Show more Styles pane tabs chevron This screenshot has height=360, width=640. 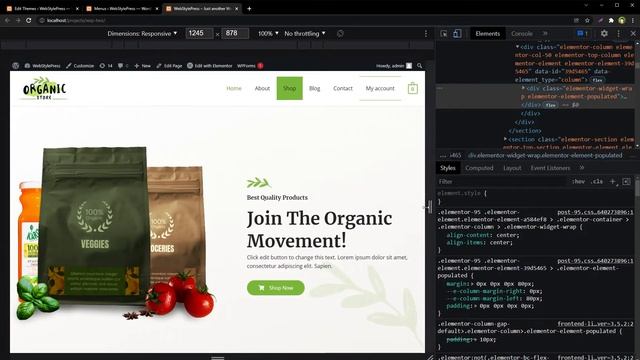(582, 168)
